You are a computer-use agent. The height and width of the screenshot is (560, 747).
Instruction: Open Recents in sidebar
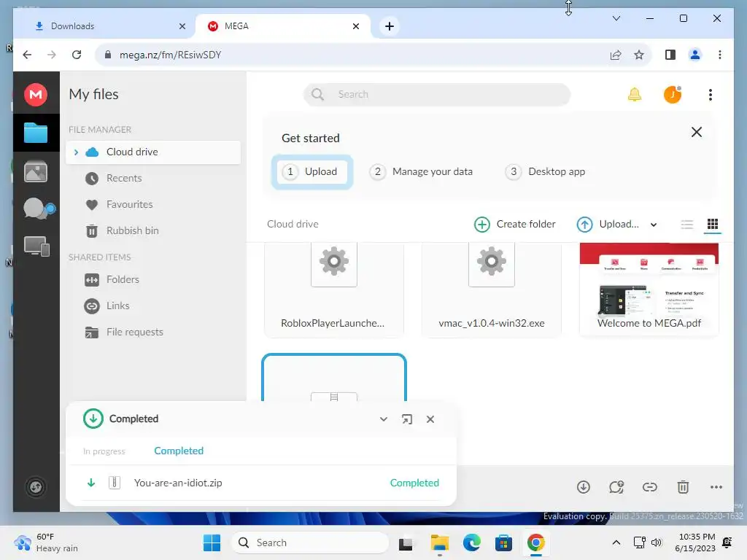point(124,178)
